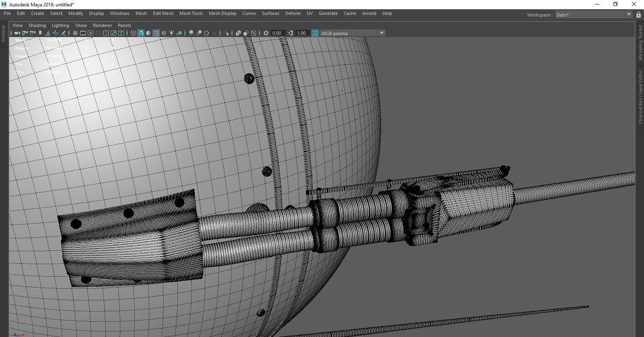Expand the Outliner side tab
Screen dimensions: 644x337
click(x=3, y=33)
